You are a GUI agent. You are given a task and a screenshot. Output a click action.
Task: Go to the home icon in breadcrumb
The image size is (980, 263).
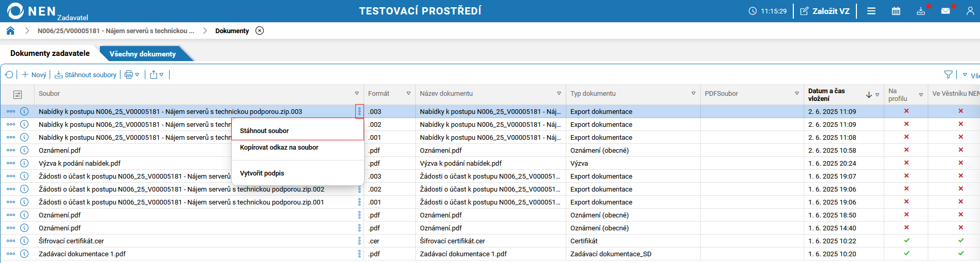coord(10,31)
